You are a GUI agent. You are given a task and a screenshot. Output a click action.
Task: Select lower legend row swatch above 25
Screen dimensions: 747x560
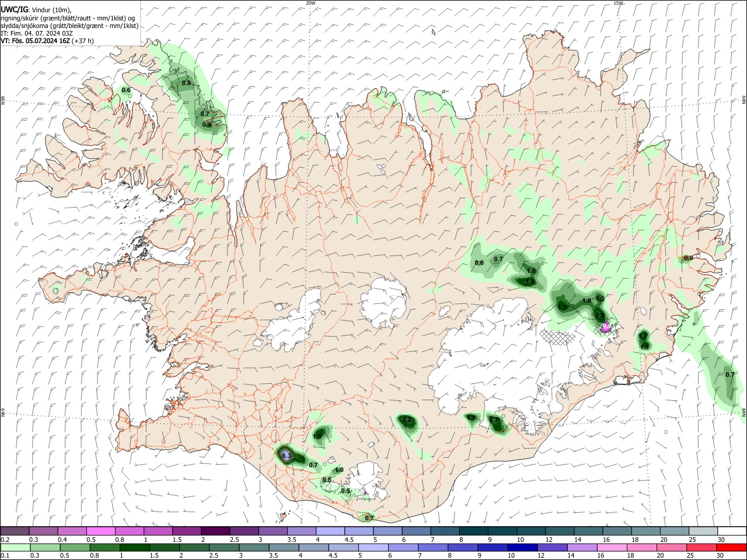[x=701, y=547]
